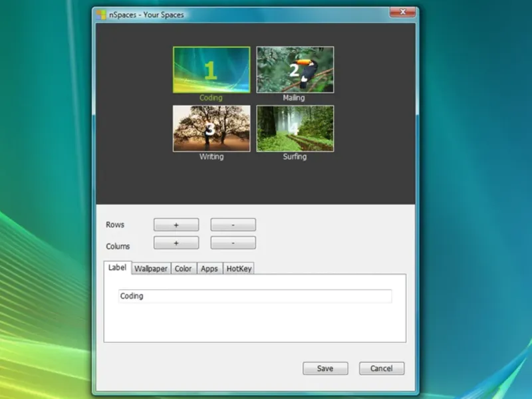
Task: Switch to the Label tab
Action: tap(118, 268)
